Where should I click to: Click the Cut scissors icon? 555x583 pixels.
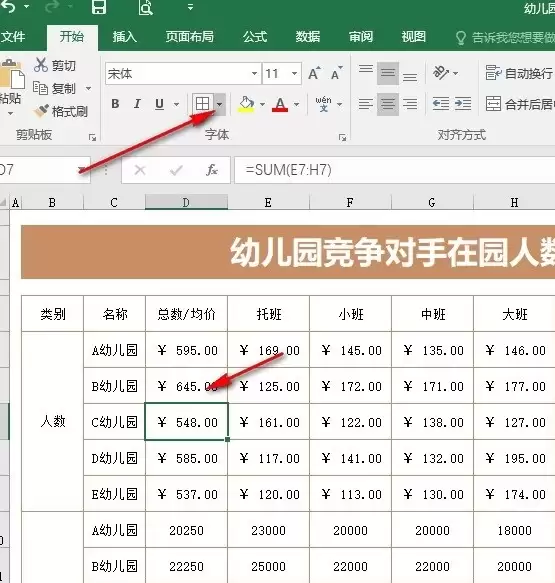(x=41, y=65)
